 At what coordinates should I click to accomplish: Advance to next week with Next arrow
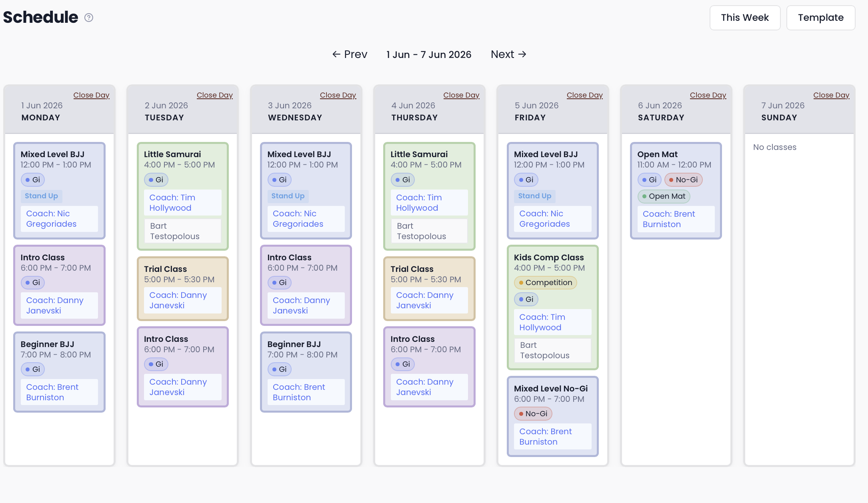click(x=508, y=54)
